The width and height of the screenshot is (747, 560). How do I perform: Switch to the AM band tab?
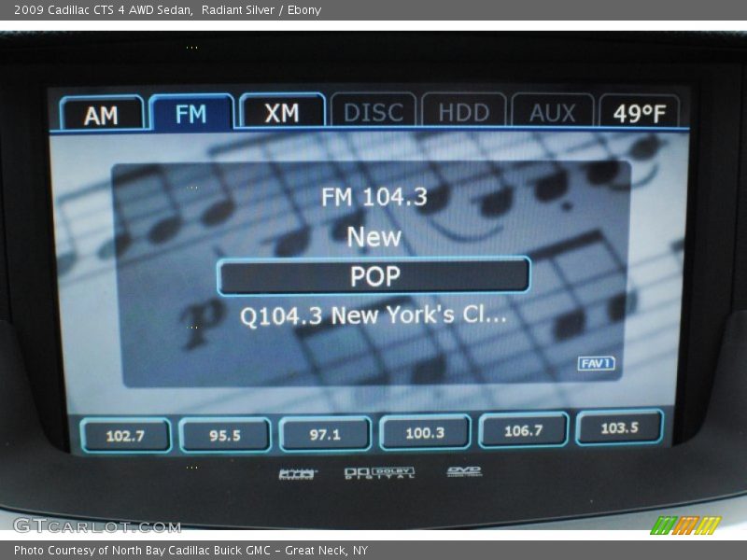click(102, 114)
